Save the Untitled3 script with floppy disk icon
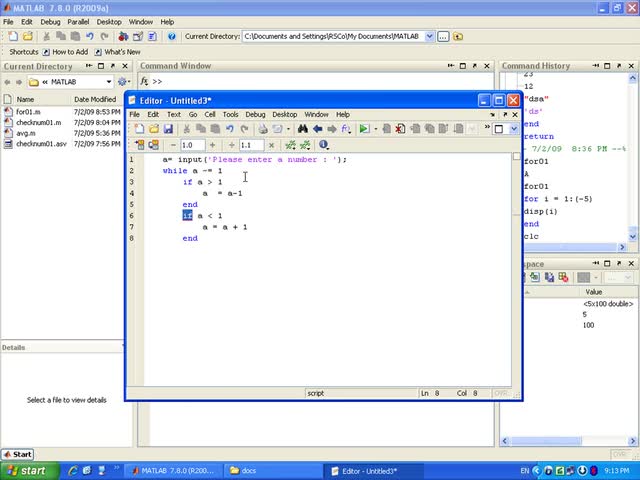 coord(168,129)
